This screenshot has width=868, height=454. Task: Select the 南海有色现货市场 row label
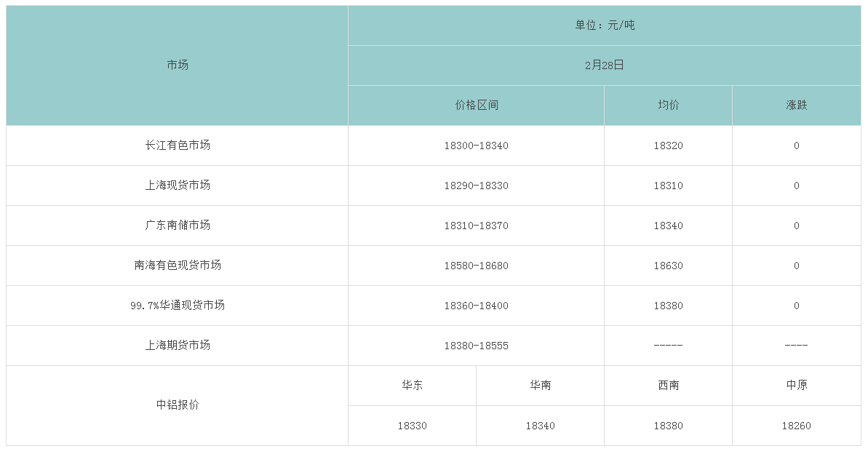(x=178, y=266)
